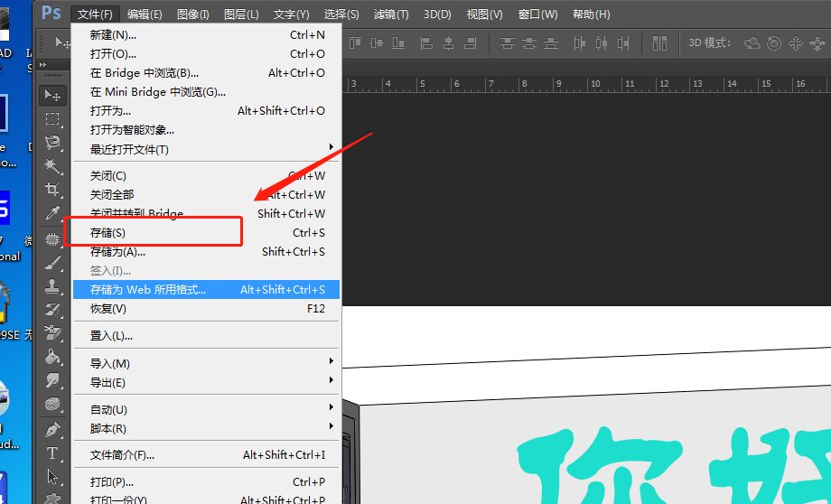Screen dimensions: 831x504
Task: Open the 视图(V) menu
Action: 484,14
